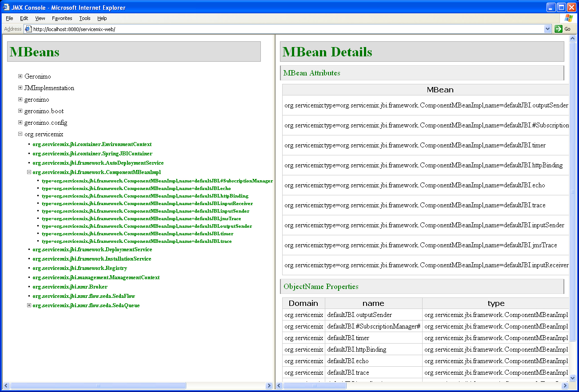Click the MBeans panel scrollbar right arrow
Screen dimensions: 579x392
click(269, 386)
